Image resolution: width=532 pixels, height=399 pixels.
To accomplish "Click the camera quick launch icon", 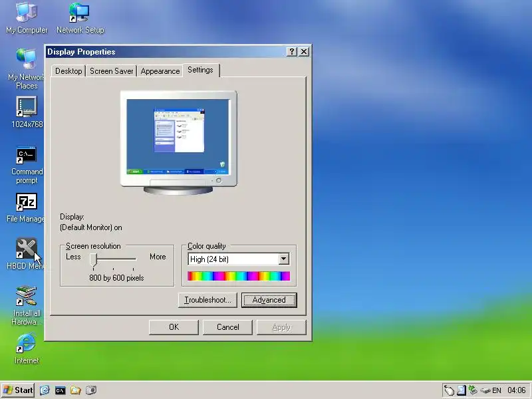I will pos(91,390).
